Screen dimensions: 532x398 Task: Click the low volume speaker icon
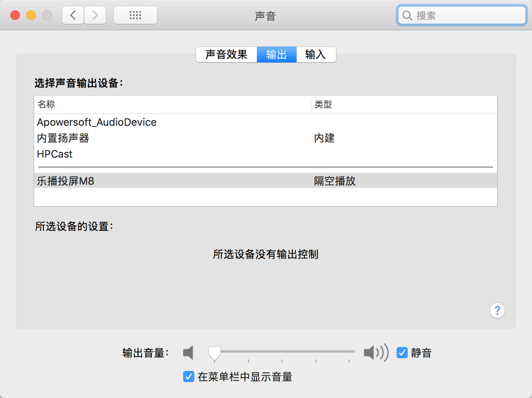[x=188, y=353]
